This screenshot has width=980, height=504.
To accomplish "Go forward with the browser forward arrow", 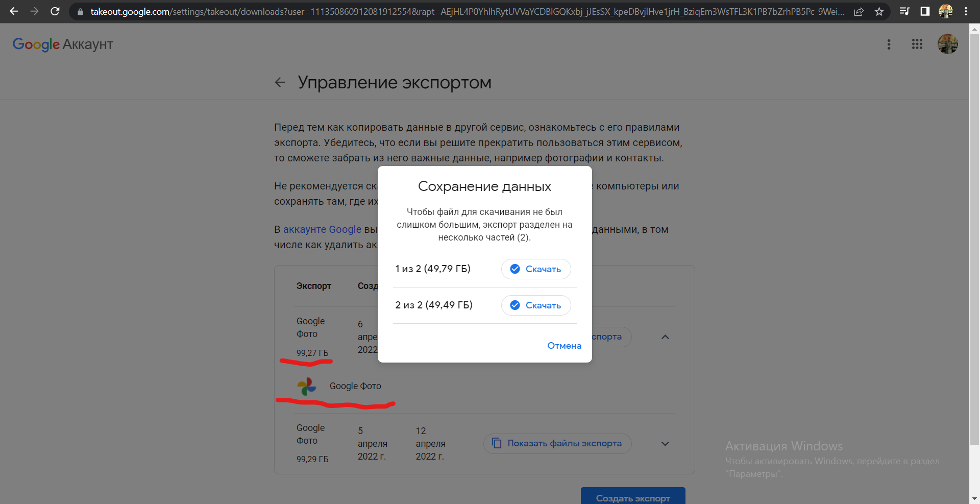I will 34,11.
